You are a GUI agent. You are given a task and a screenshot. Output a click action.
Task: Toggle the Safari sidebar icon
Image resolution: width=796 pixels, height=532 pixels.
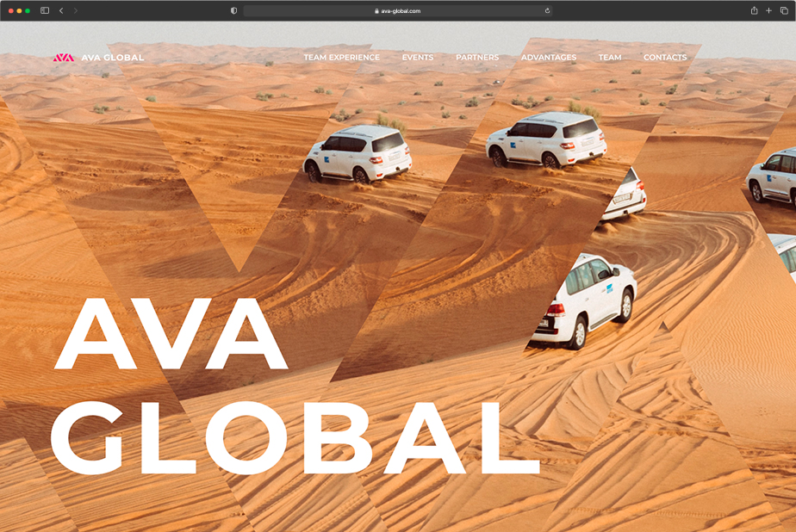tap(45, 10)
